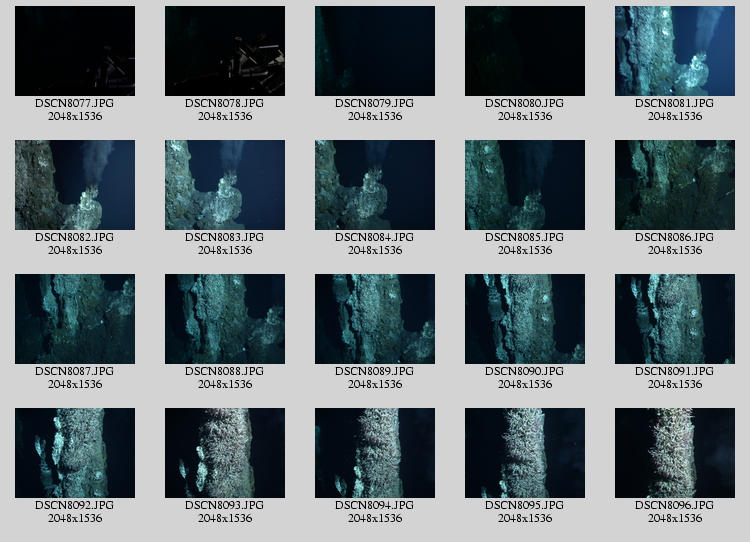Image resolution: width=750 pixels, height=542 pixels.
Task: View the DSCN8096.JPG tubeworm thumbnail
Action: [675, 453]
